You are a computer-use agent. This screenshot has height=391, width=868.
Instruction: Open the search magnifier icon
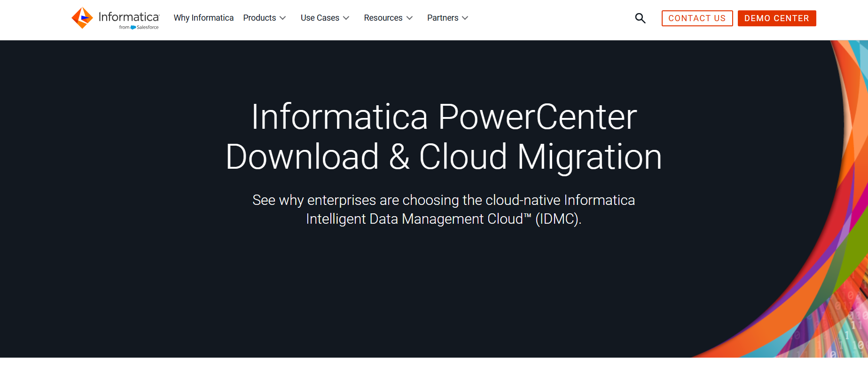pos(640,18)
